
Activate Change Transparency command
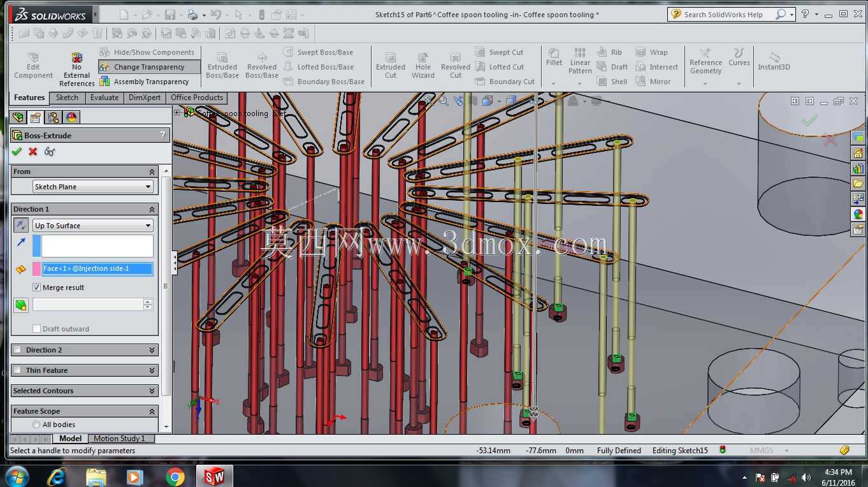149,67
